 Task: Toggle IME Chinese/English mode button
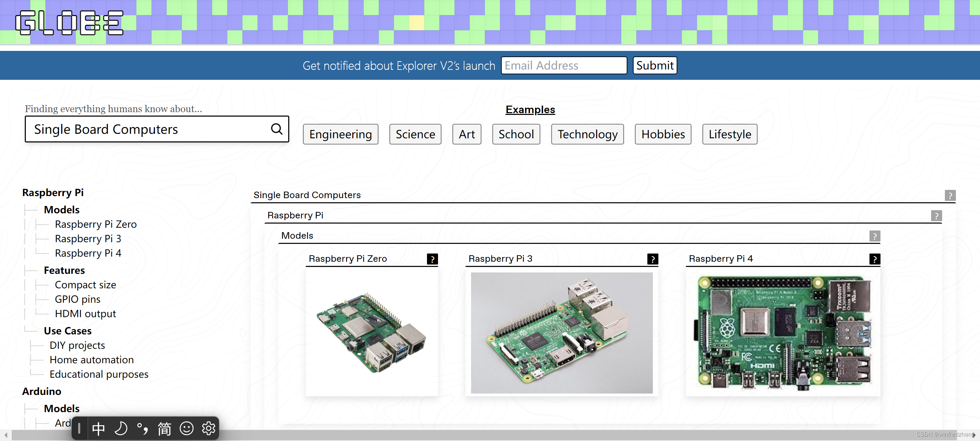click(x=98, y=429)
